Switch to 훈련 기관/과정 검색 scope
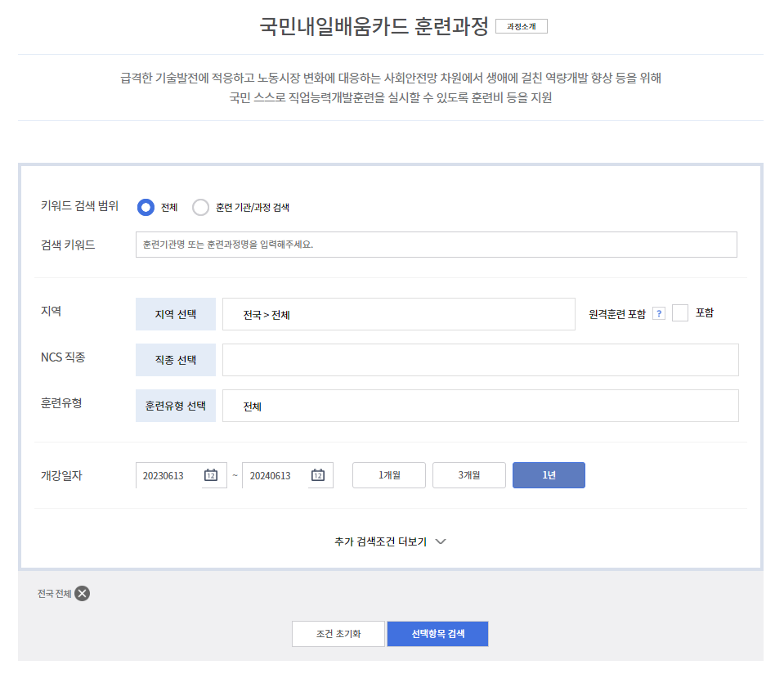 pos(201,207)
